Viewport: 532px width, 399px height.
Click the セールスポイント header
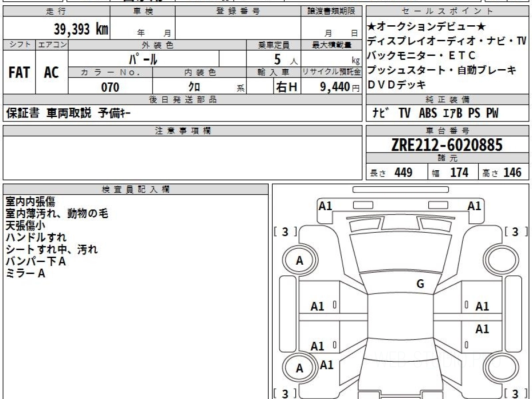point(448,12)
